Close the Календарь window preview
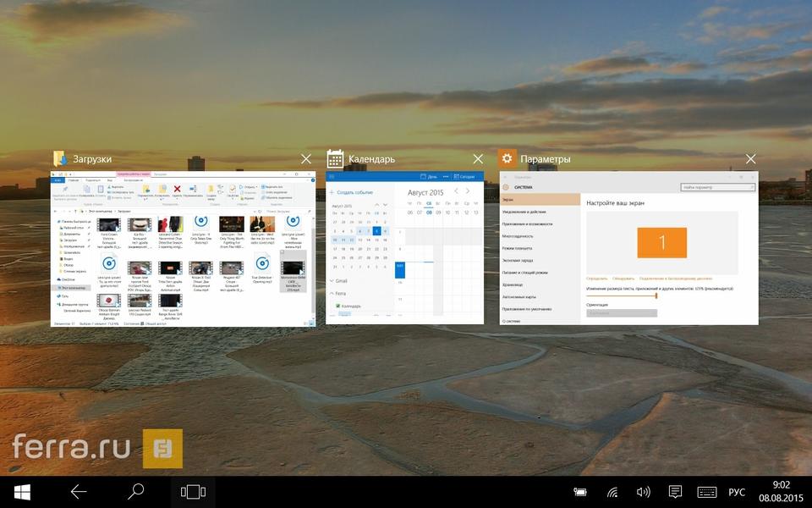Image resolution: width=812 pixels, height=508 pixels. (x=478, y=159)
